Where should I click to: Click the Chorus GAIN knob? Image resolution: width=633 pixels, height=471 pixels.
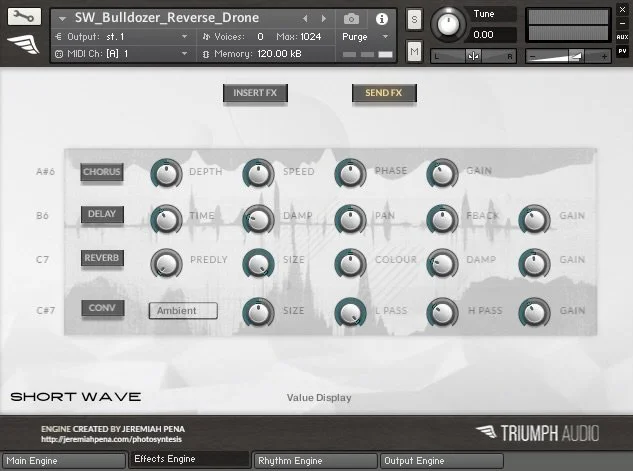click(442, 173)
